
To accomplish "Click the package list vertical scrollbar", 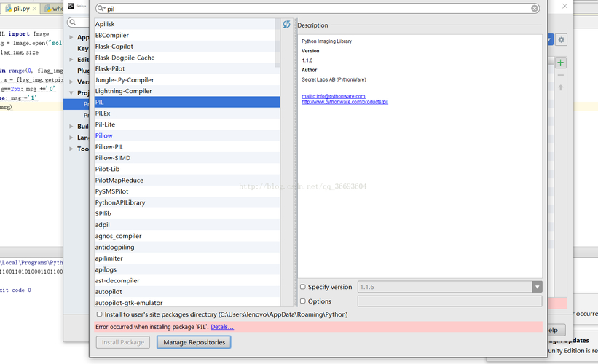I will [277, 45].
